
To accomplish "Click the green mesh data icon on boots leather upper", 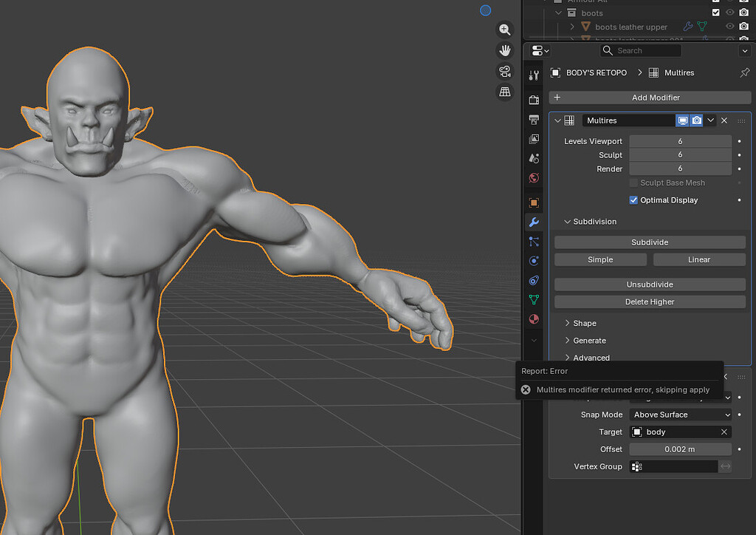I will point(702,27).
